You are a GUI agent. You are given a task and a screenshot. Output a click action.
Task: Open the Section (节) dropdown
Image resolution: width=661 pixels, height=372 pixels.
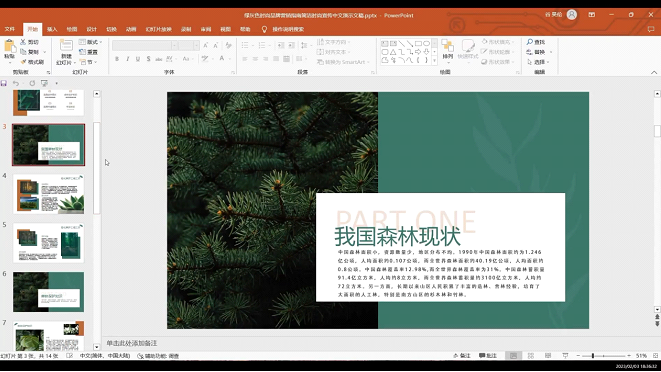click(x=88, y=62)
